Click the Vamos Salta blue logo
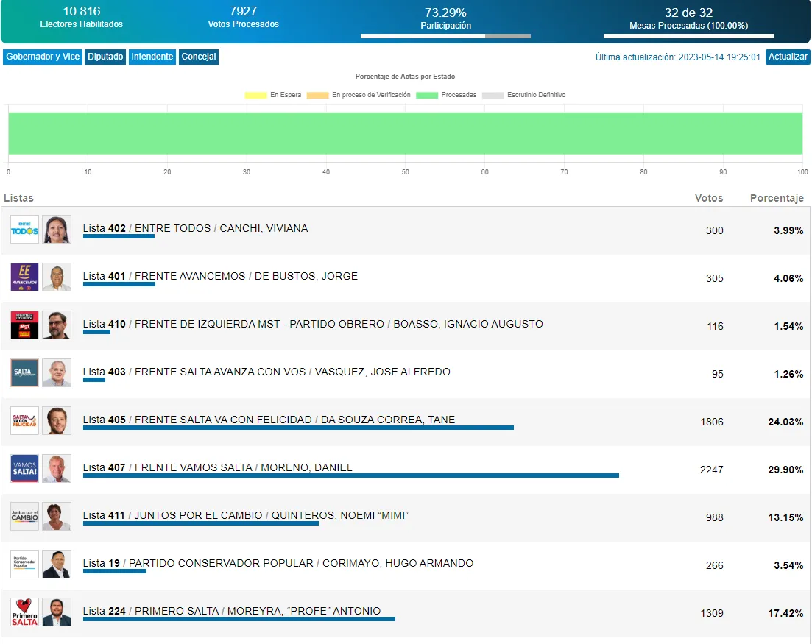Viewport: 812px width, 644px height. pyautogui.click(x=24, y=469)
